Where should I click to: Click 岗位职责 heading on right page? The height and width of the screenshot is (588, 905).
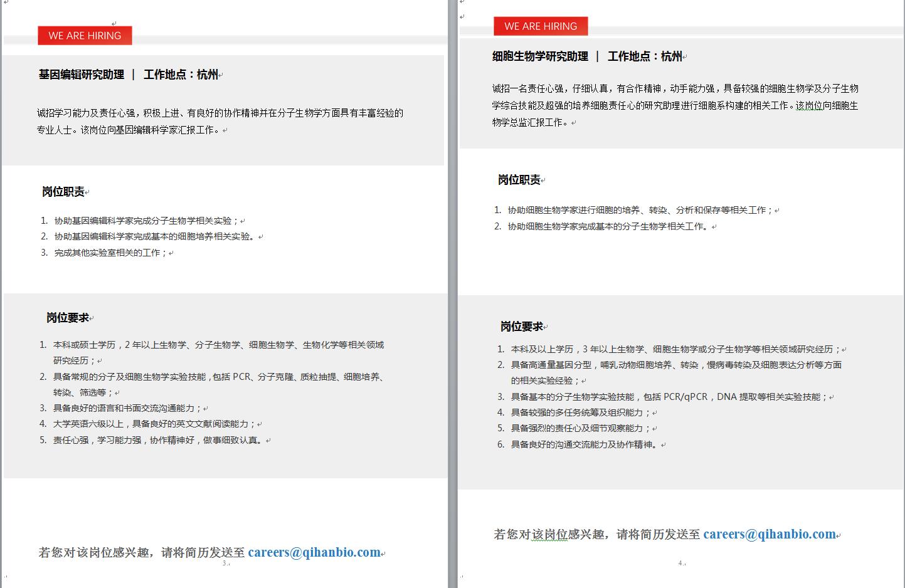(519, 180)
